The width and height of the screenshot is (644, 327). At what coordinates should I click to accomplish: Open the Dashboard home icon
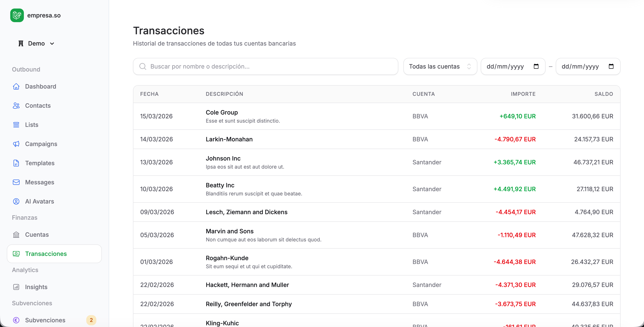16,86
